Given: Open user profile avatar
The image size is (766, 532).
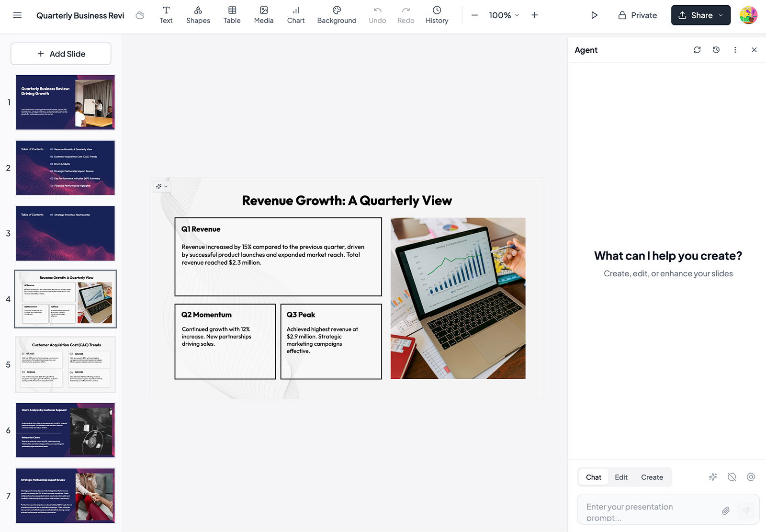Looking at the screenshot, I should (748, 15).
